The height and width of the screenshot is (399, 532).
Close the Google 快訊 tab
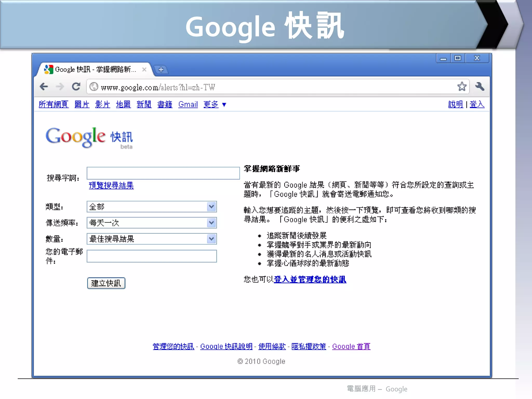pyautogui.click(x=144, y=69)
